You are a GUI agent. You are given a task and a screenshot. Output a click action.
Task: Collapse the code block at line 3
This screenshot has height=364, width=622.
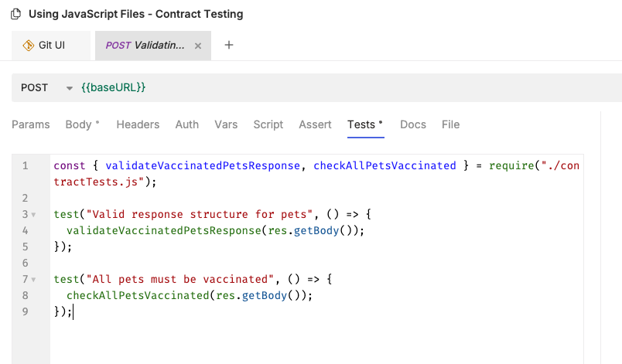[34, 214]
